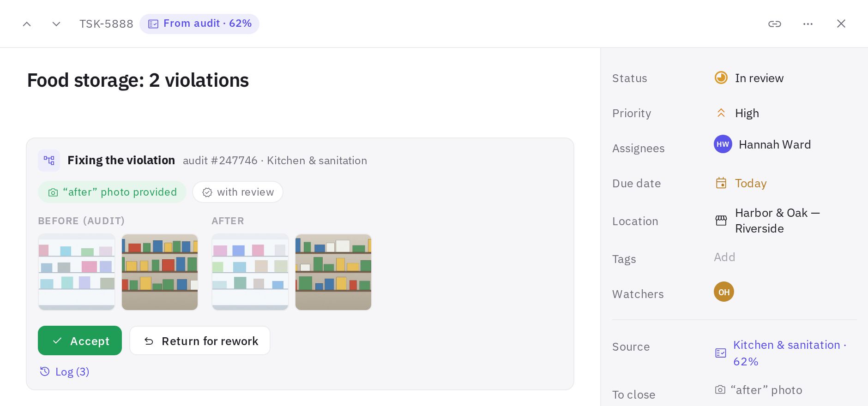Click the In review status icon
This screenshot has width=868, height=406.
[x=721, y=78]
